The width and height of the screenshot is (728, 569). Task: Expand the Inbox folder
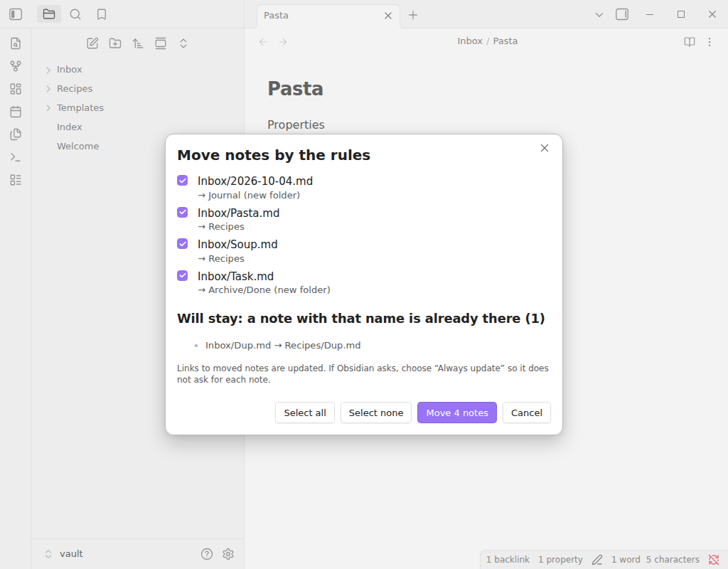48,70
